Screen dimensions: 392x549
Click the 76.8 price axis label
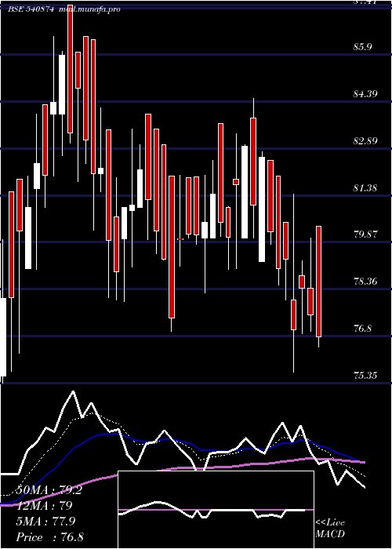click(x=363, y=328)
